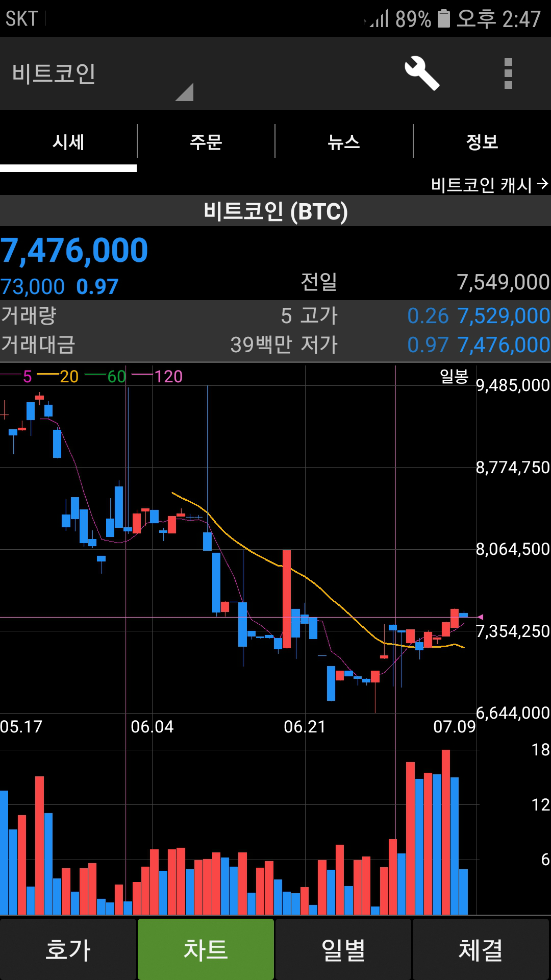Screen dimensions: 551x980
Task: Tap the pink current price marker arrow
Action: pyautogui.click(x=480, y=617)
